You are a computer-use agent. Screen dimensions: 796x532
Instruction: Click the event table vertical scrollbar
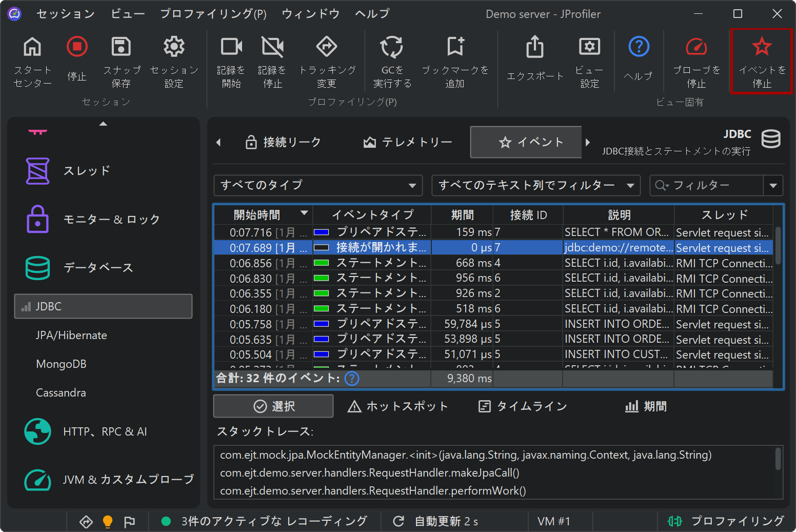pyautogui.click(x=778, y=245)
